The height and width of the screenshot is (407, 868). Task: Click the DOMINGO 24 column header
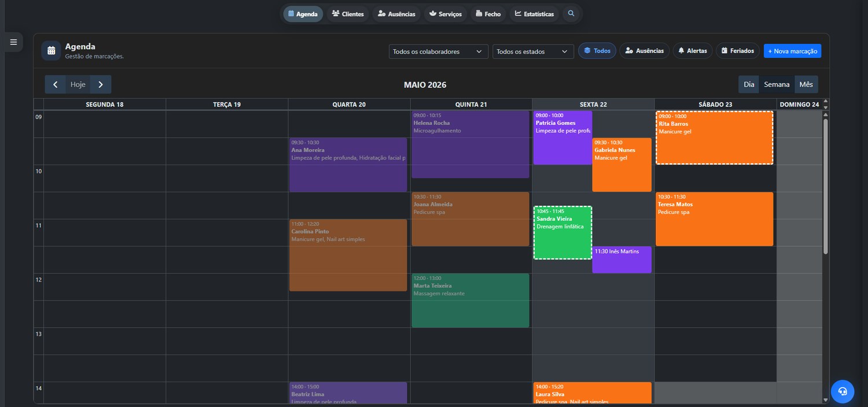pos(799,105)
